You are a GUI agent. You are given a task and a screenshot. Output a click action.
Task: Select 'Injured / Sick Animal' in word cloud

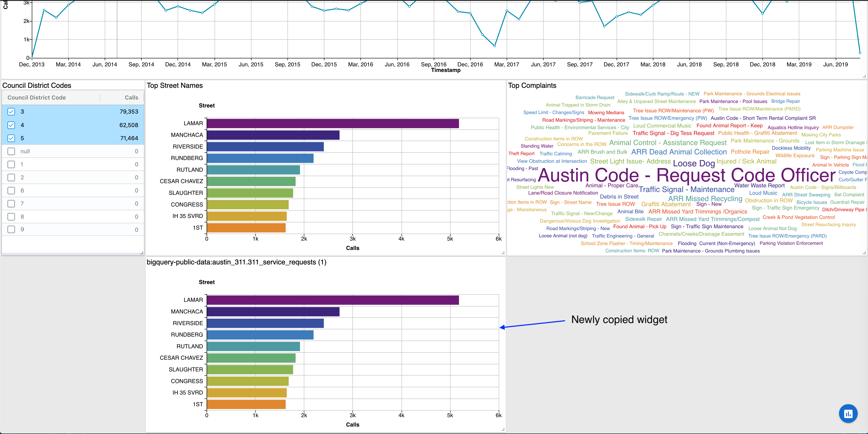pyautogui.click(x=746, y=161)
